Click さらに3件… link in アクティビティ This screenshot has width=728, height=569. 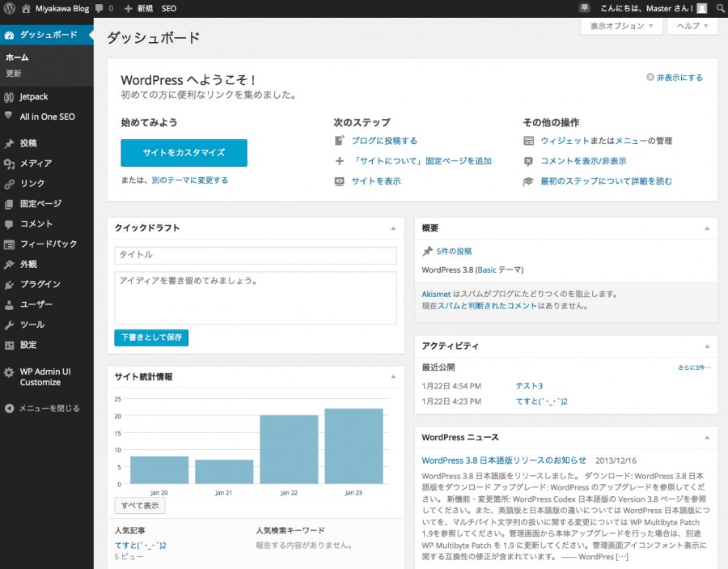694,367
